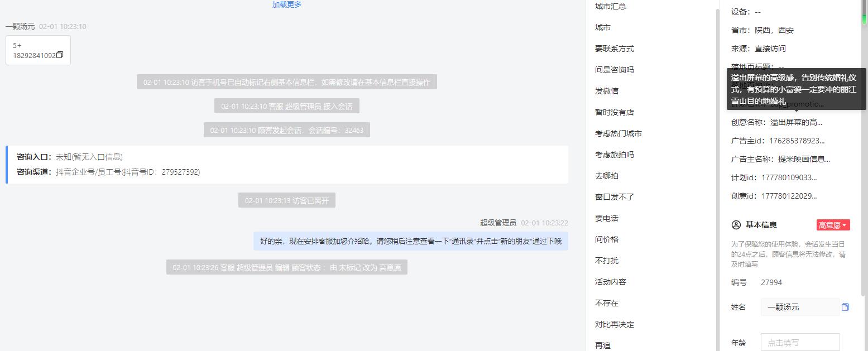Click the notice 由 未标记 改为 高意愿
Screen dimensions: 868x351
point(287,267)
